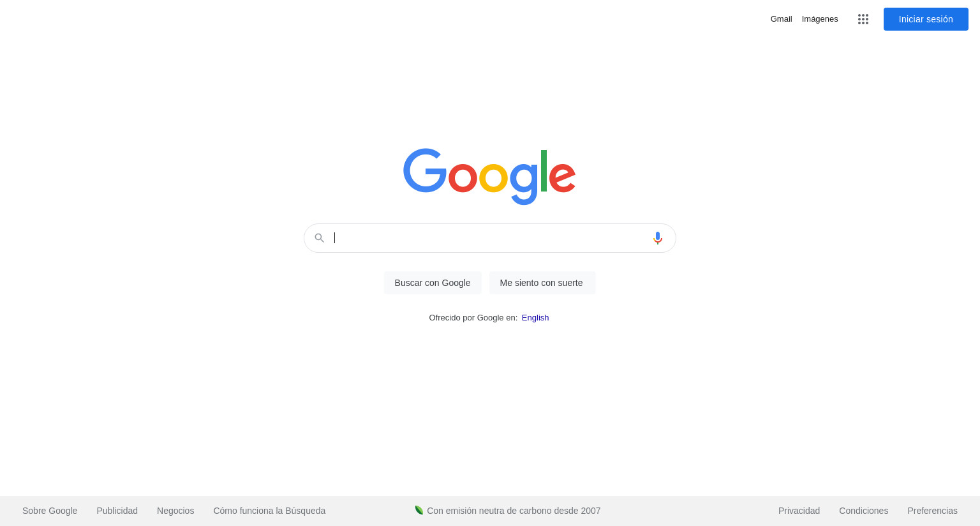Open Publicidad footer link
This screenshot has width=980, height=526.
click(117, 511)
